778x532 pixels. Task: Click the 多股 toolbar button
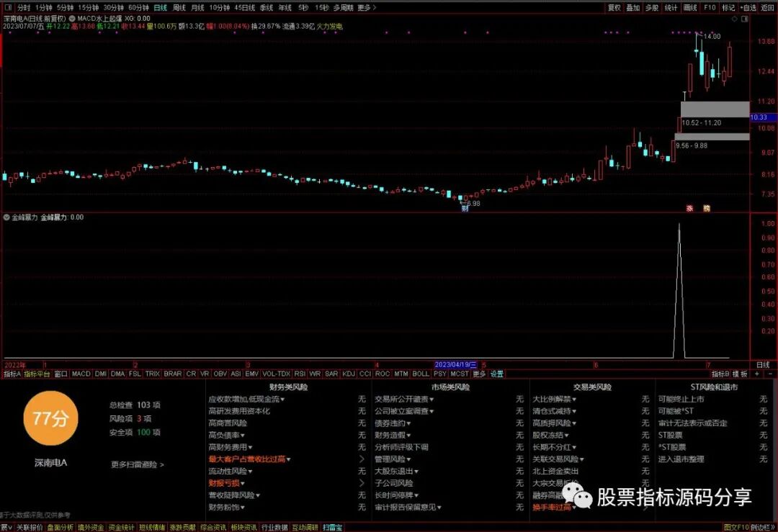[652, 7]
